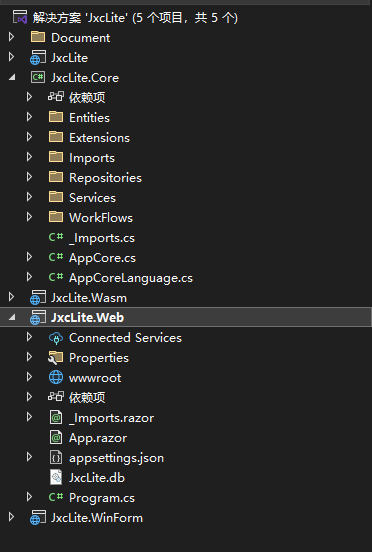Select the Extensions label
This screenshot has height=552, width=372.
coord(99,138)
